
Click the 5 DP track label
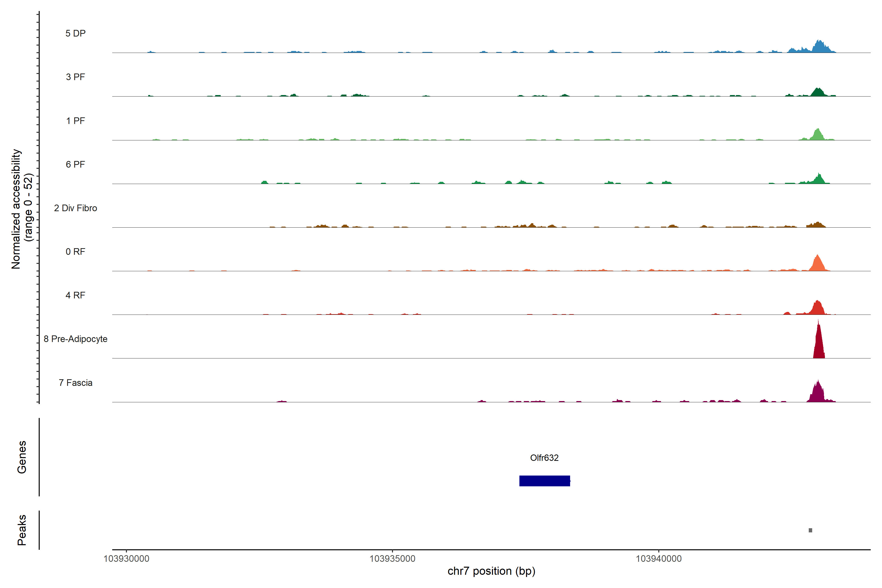point(75,33)
